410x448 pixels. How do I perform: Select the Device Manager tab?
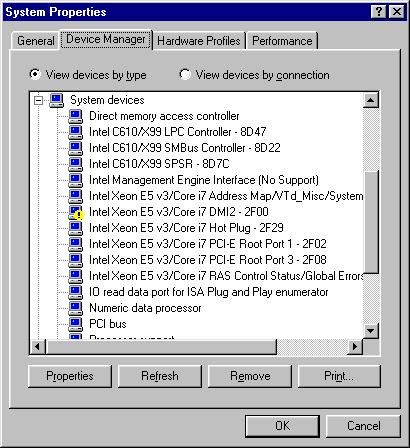click(106, 39)
